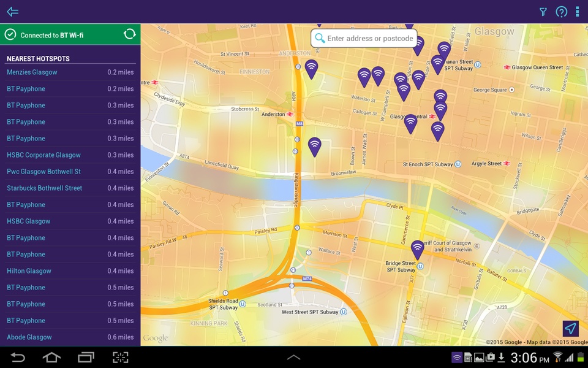Viewport: 588px width, 368px height.
Task: Select BT Payphone at 0.2 miles
Action: pyautogui.click(x=70, y=88)
